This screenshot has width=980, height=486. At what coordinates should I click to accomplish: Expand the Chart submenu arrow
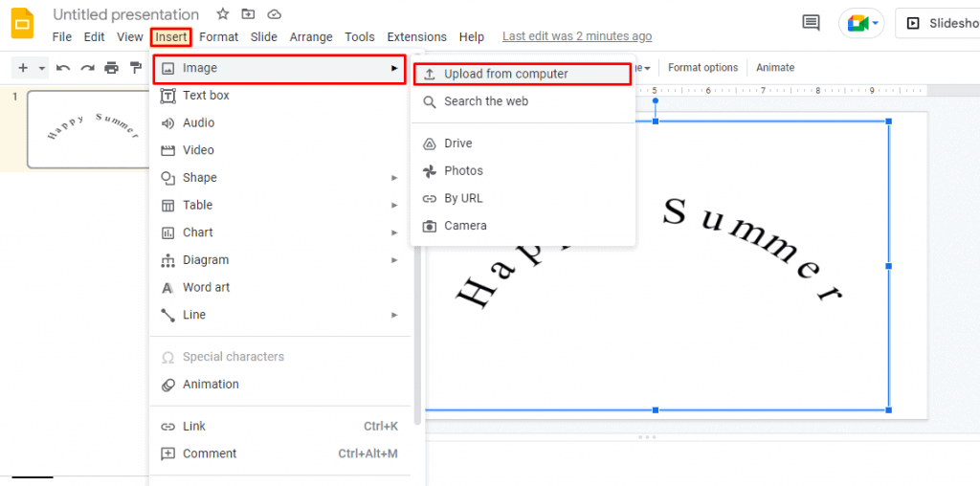[394, 232]
